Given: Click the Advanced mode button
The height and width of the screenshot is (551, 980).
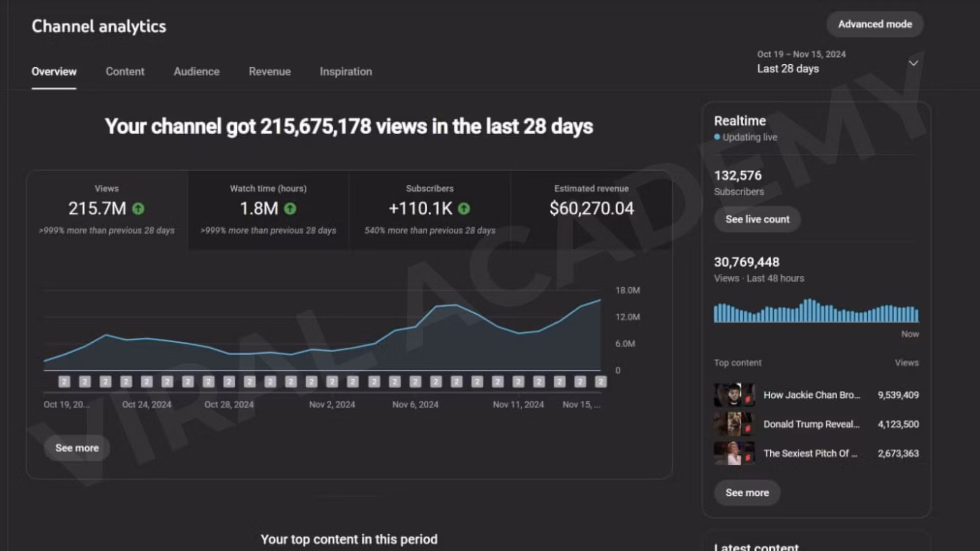Looking at the screenshot, I should pyautogui.click(x=874, y=24).
